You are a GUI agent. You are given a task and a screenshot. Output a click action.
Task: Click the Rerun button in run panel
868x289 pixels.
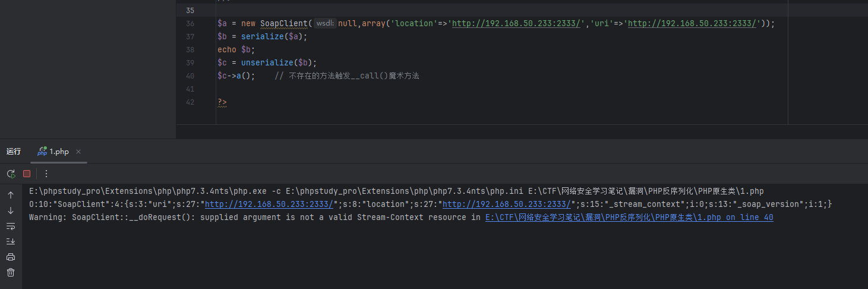pyautogui.click(x=11, y=174)
